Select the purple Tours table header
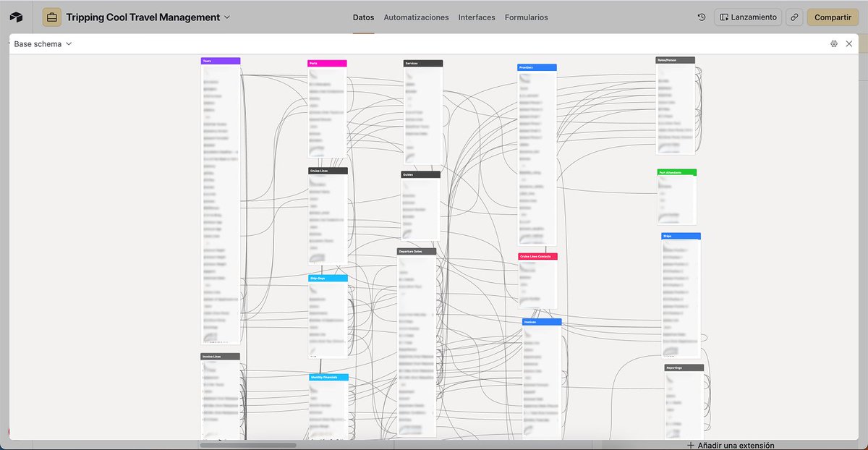868x450 pixels. tap(221, 61)
